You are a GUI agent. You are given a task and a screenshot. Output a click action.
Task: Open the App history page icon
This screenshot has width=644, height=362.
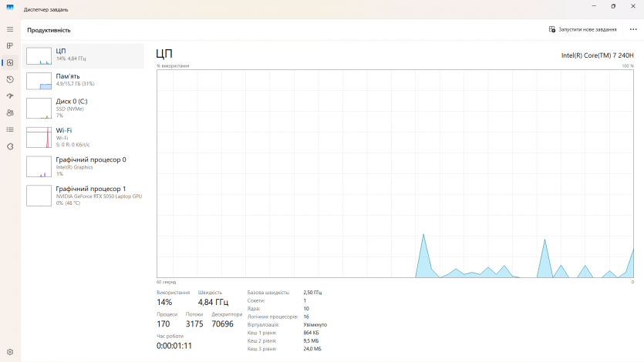(10, 79)
